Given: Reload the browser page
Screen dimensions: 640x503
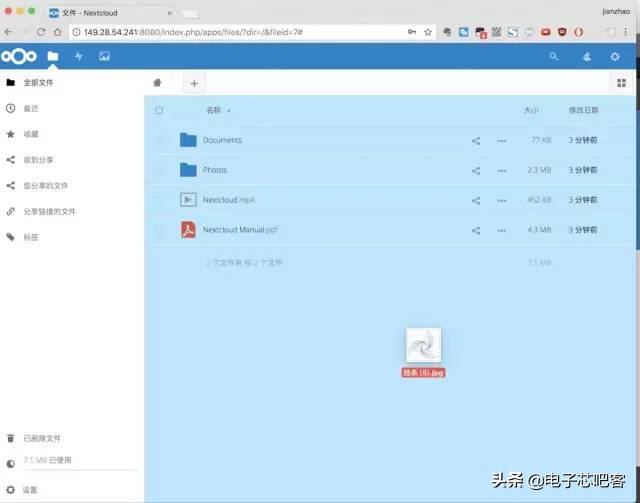Looking at the screenshot, I should point(41,32).
